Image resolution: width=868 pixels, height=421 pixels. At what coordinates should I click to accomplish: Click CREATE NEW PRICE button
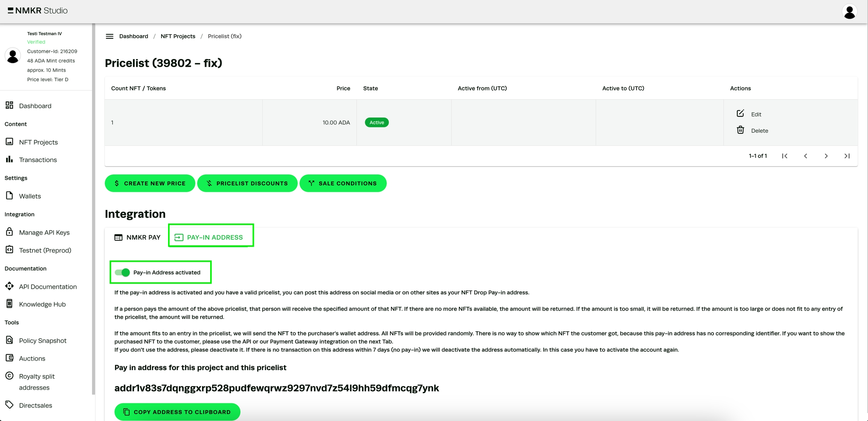pyautogui.click(x=150, y=183)
